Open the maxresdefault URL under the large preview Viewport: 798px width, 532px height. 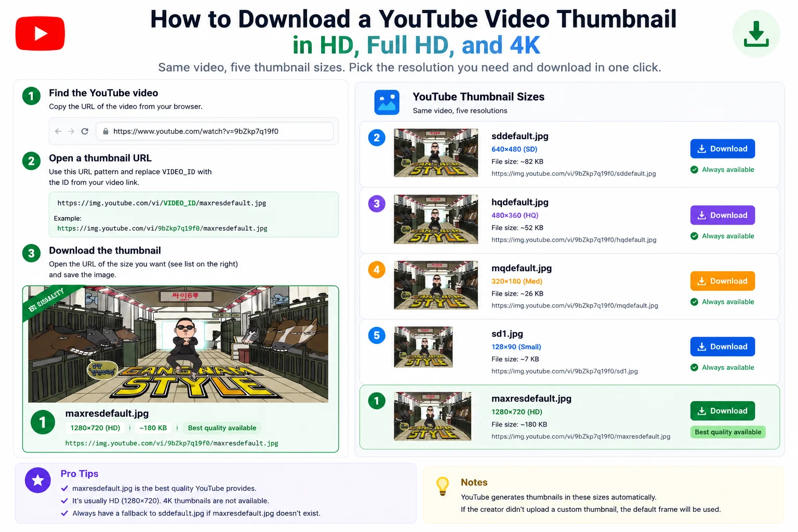click(x=172, y=443)
